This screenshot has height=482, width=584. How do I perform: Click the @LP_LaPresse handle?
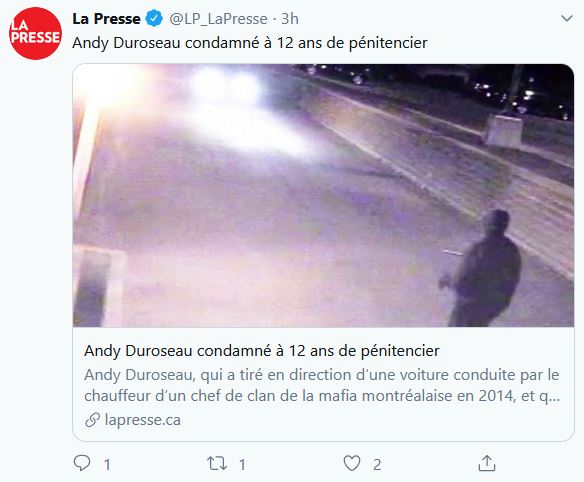218,19
